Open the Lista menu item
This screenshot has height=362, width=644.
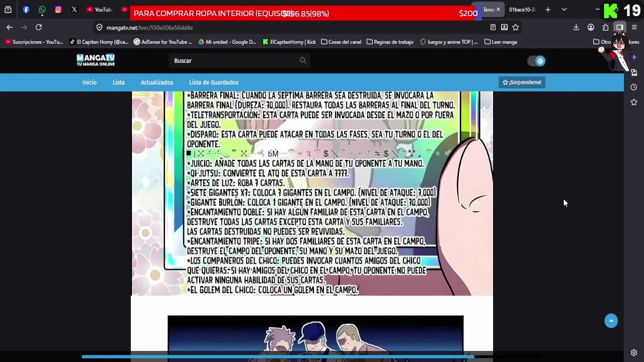pyautogui.click(x=119, y=82)
